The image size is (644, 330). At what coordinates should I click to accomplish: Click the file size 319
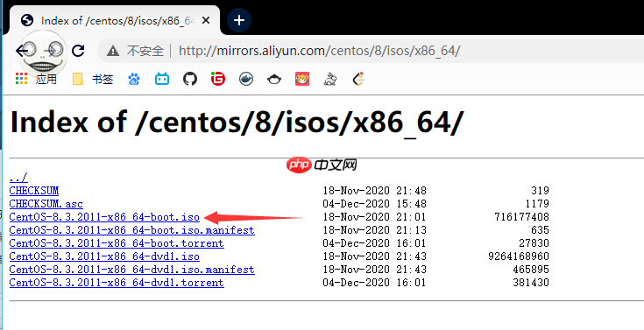coord(540,191)
